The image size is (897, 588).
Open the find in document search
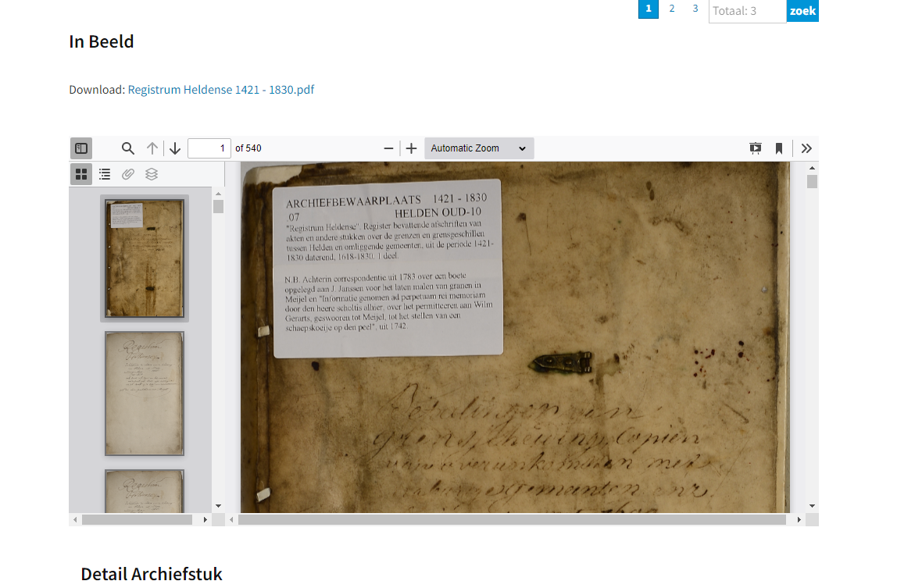click(128, 148)
